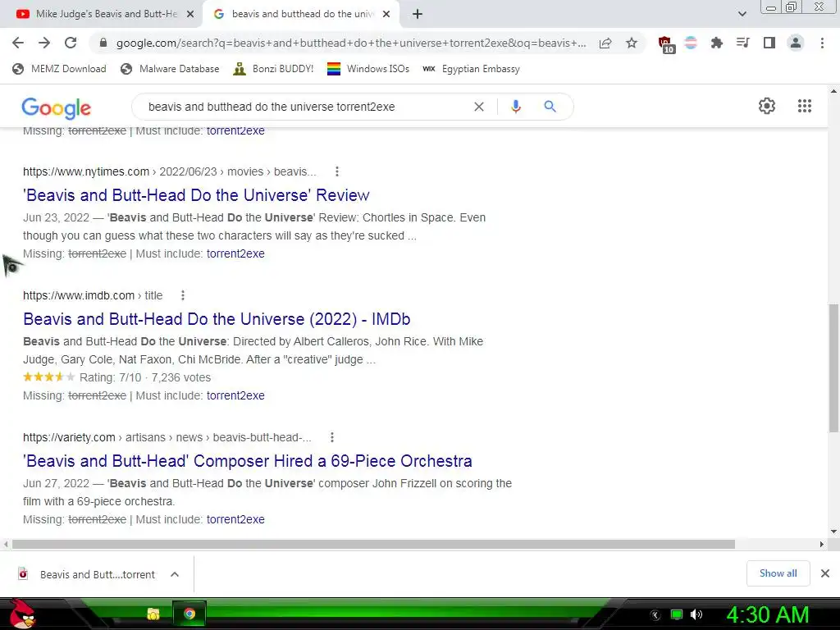Open options for the variety result
Image resolution: width=840 pixels, height=630 pixels.
click(x=332, y=437)
